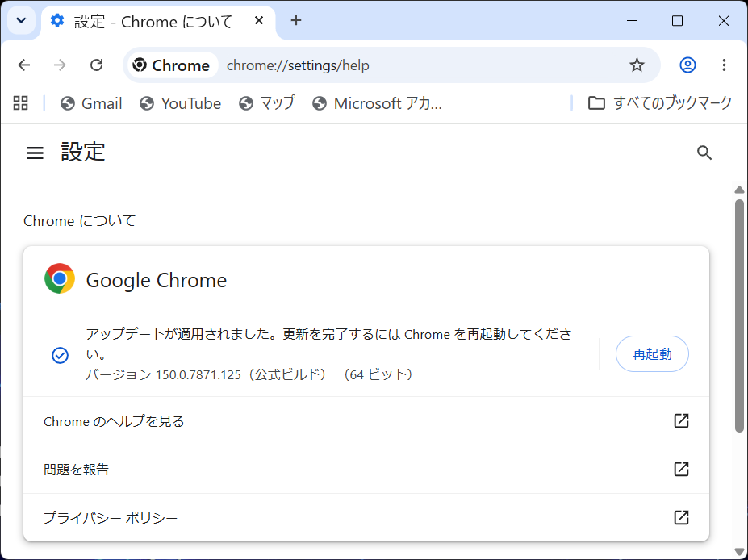Search settings with magnifier icon

point(704,153)
